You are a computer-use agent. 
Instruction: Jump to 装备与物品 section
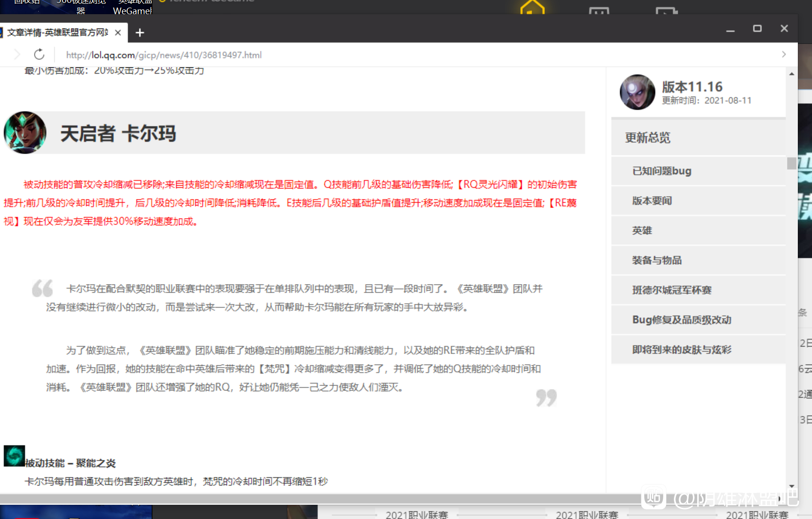[698, 260]
